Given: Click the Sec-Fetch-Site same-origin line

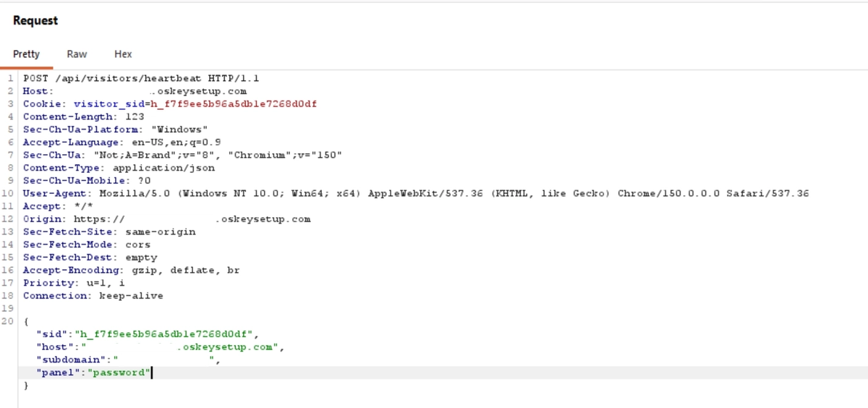Looking at the screenshot, I should click(109, 231).
